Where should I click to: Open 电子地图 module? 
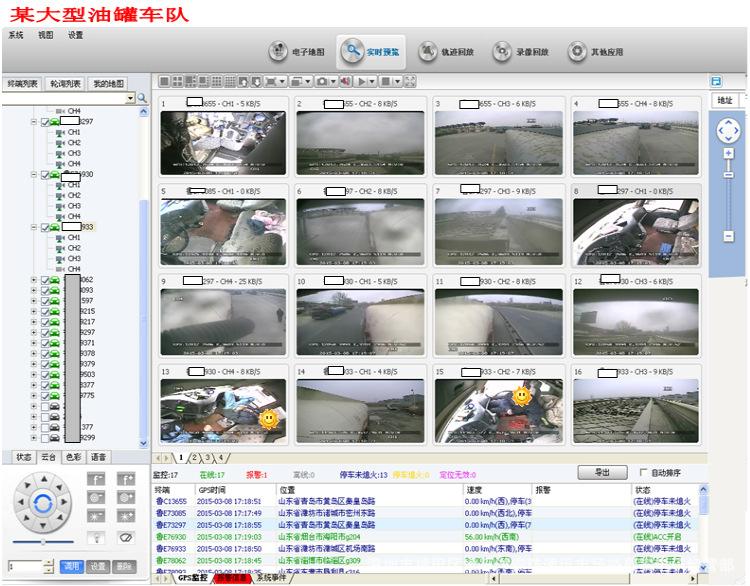(x=297, y=52)
